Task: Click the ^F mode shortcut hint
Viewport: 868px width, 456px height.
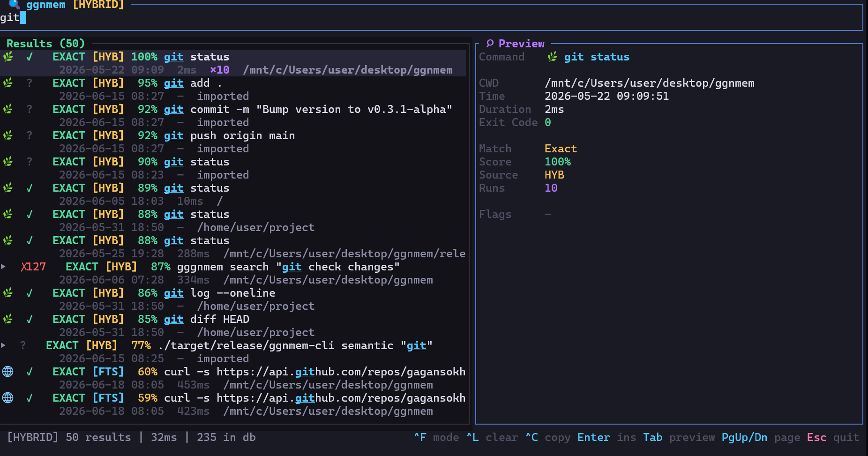Action: [x=436, y=437]
